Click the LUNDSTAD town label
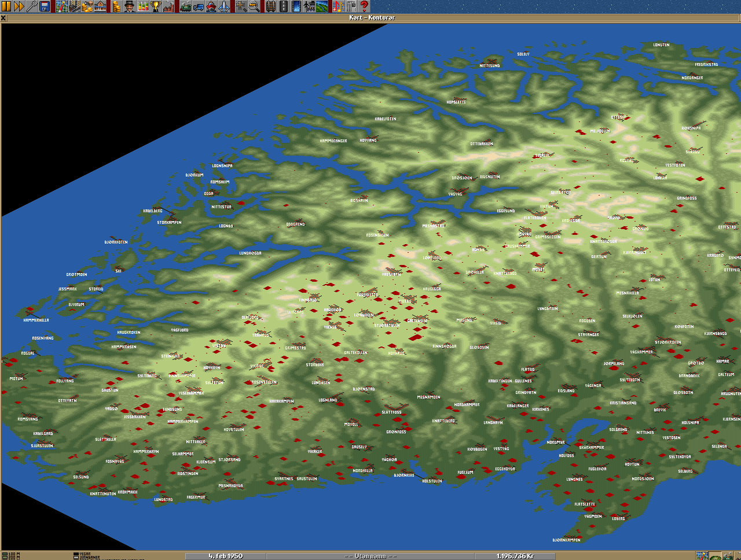Viewport: 741px width, 560px height. [x=164, y=499]
